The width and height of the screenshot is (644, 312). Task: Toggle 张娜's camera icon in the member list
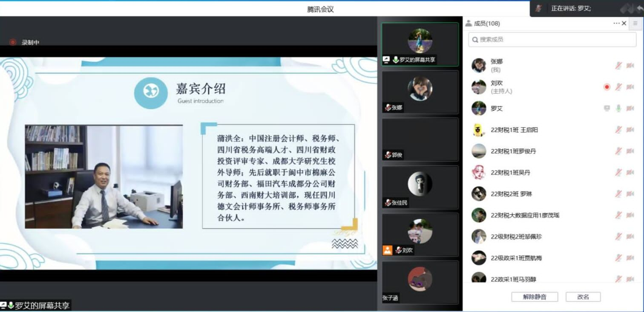[630, 66]
